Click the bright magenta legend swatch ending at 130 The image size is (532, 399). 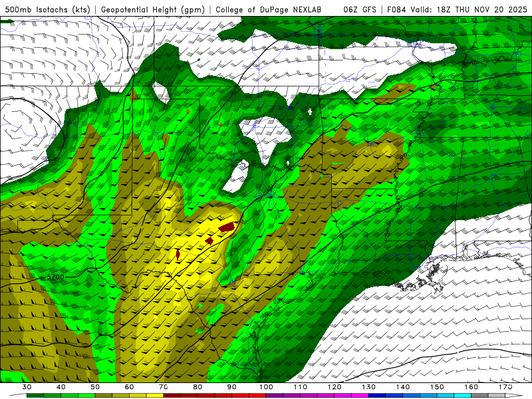360,396
